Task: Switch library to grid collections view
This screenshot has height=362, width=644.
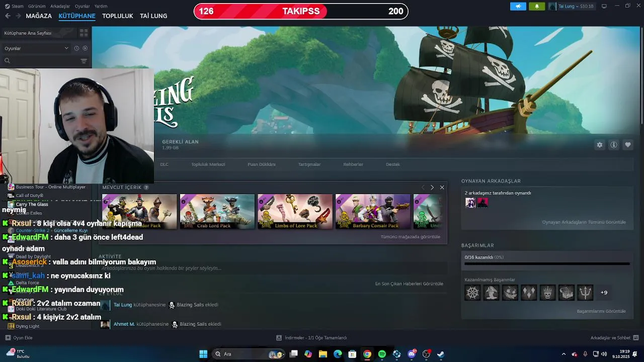Action: pos(84,33)
